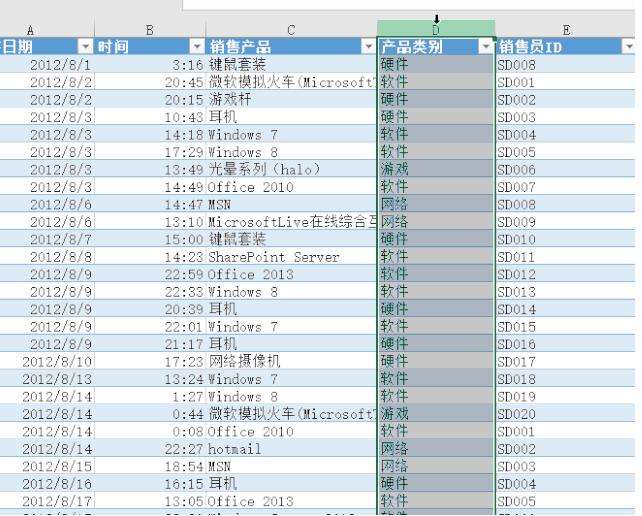Expand the 销售产品 filter dropdown arrow

pyautogui.click(x=368, y=47)
